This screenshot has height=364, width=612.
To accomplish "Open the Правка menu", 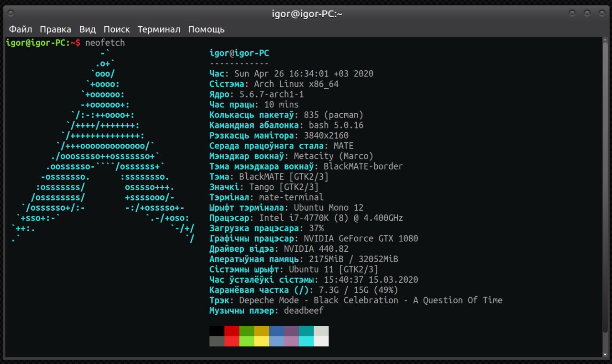I will point(55,29).
